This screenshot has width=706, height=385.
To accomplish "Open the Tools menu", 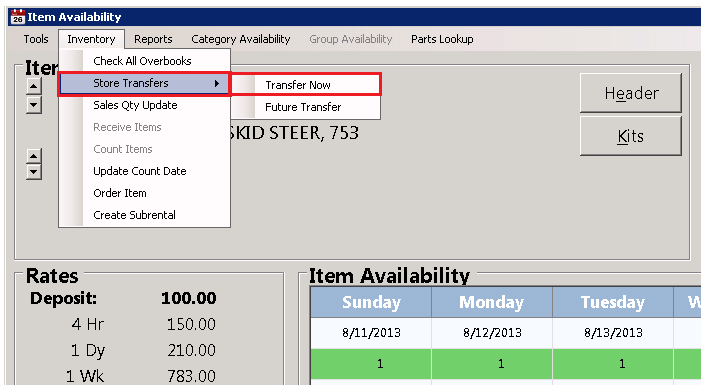I will (x=36, y=39).
